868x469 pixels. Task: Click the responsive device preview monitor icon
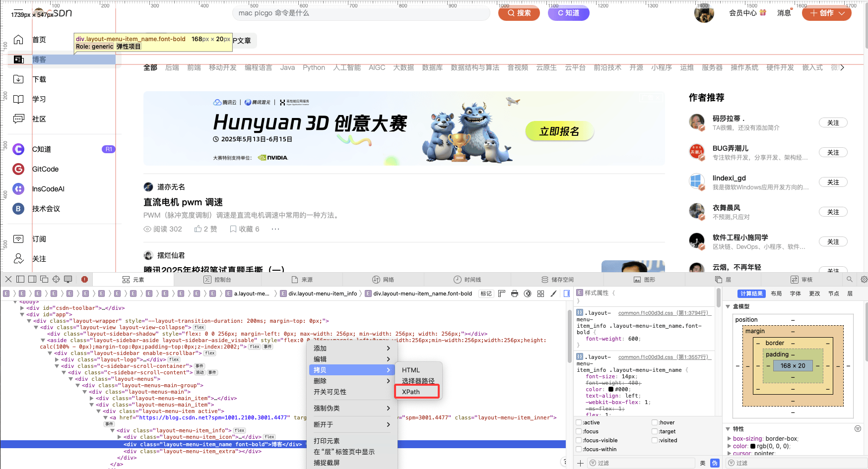coord(68,279)
